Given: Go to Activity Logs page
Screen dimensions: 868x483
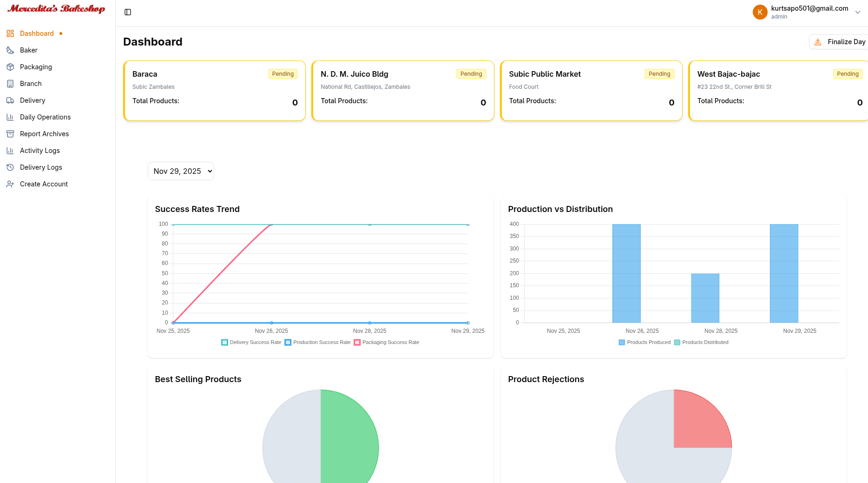Looking at the screenshot, I should (x=39, y=151).
